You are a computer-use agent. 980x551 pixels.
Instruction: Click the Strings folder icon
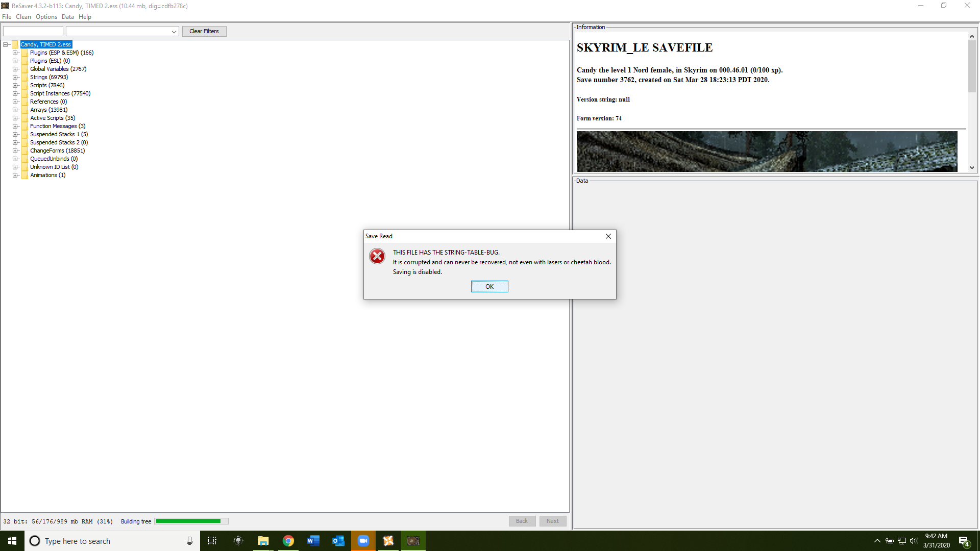point(24,78)
